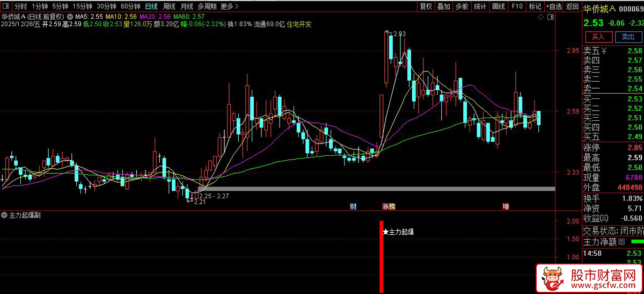This screenshot has height=294, width=644.
Task: Click the diamond icon at chart top right
Action: pyautogui.click(x=540, y=17)
